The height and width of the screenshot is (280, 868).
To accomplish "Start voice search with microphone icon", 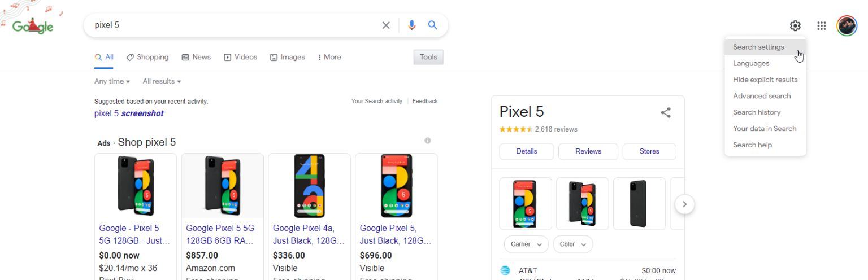I will pyautogui.click(x=412, y=25).
